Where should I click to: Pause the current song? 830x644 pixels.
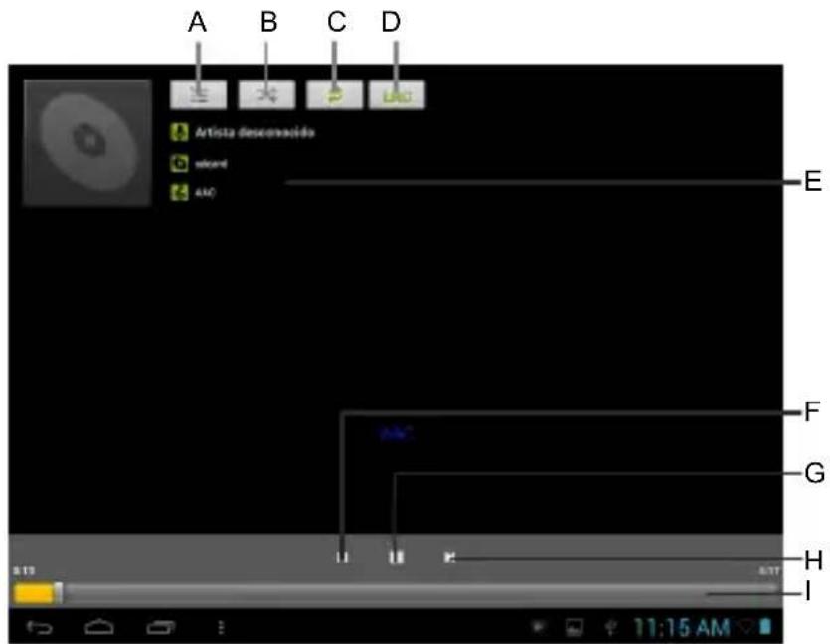coord(396,557)
